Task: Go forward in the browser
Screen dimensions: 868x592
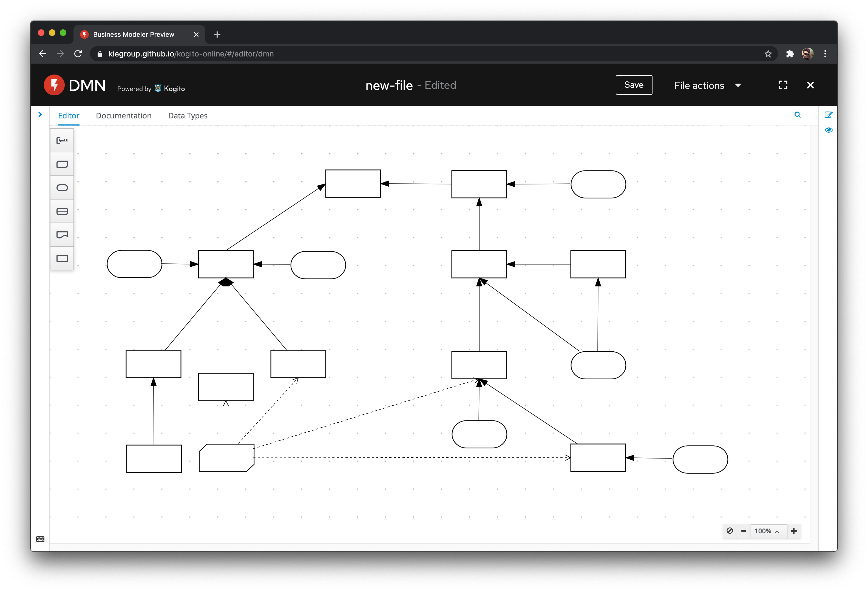Action: pos(60,54)
